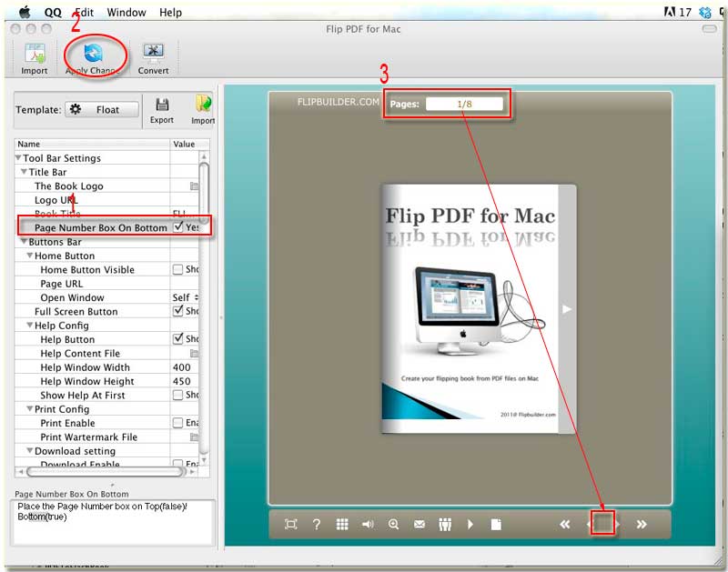Click the Help Window Width value 400
This screenshot has height=572, width=728.
tap(181, 367)
